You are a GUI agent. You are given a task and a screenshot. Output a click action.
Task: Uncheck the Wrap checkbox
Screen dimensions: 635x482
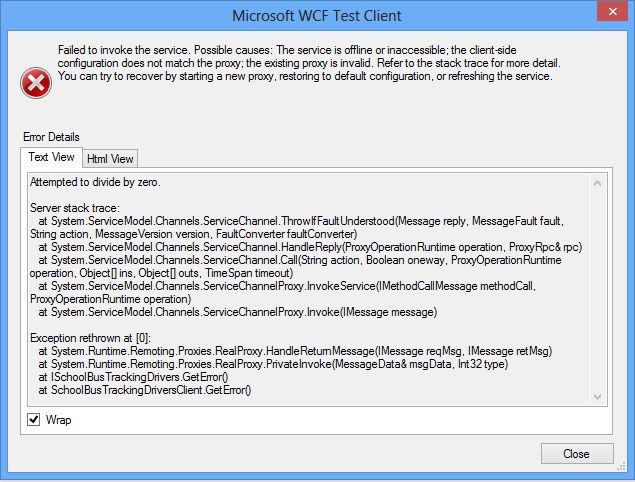(x=34, y=419)
